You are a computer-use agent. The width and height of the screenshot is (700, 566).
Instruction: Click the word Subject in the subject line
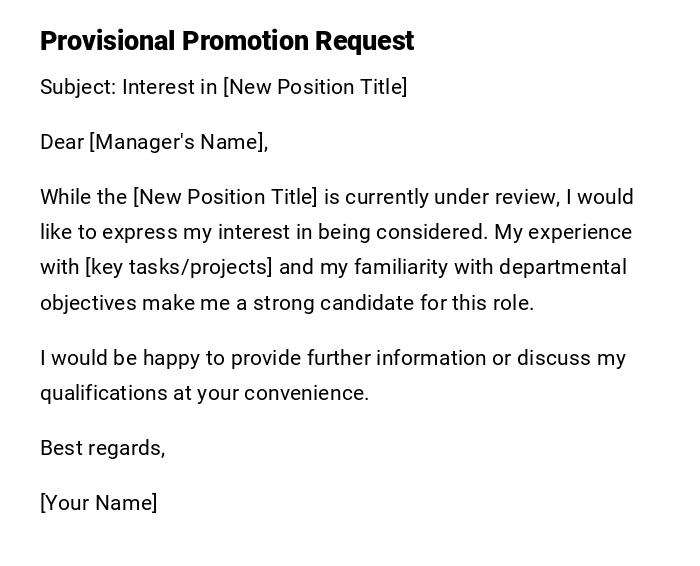click(x=76, y=87)
